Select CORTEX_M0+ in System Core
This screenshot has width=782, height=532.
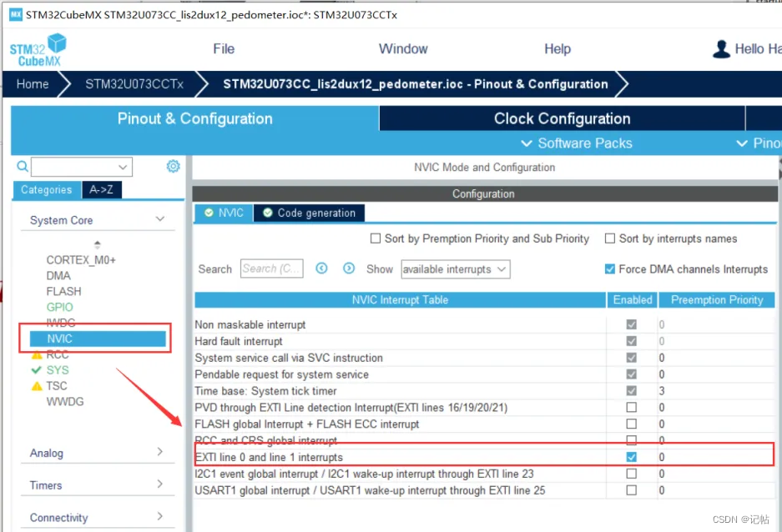point(81,260)
